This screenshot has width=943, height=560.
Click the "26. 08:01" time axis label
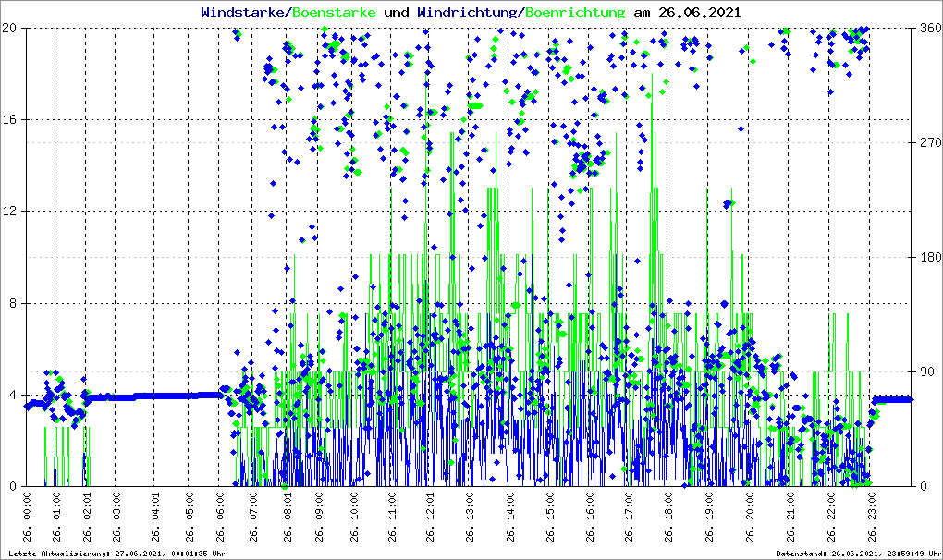(288, 517)
